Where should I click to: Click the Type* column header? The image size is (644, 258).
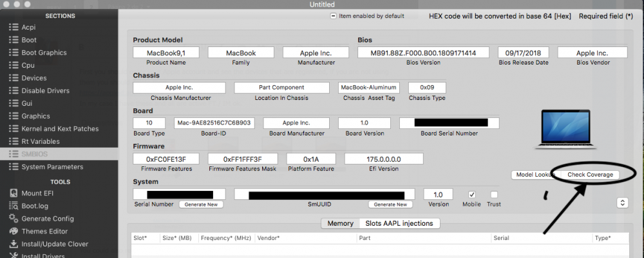611,238
